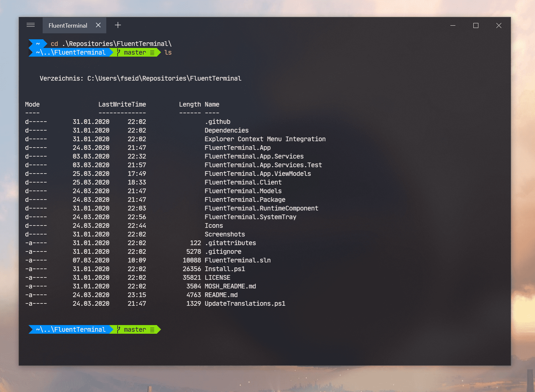Image resolution: width=535 pixels, height=392 pixels.
Task: Click the FluentTerminal.sln filename
Action: coord(237,260)
